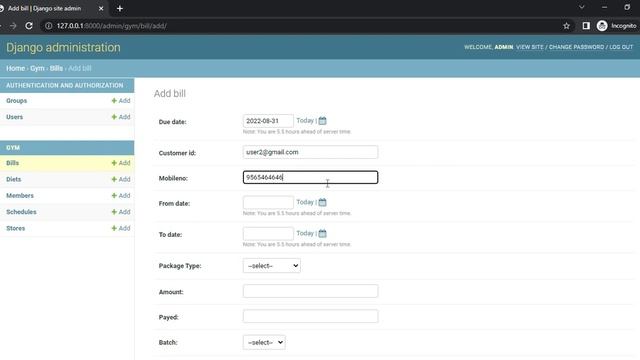This screenshot has height=360, width=640.
Task: Focus the Customer id input field
Action: pyautogui.click(x=310, y=152)
